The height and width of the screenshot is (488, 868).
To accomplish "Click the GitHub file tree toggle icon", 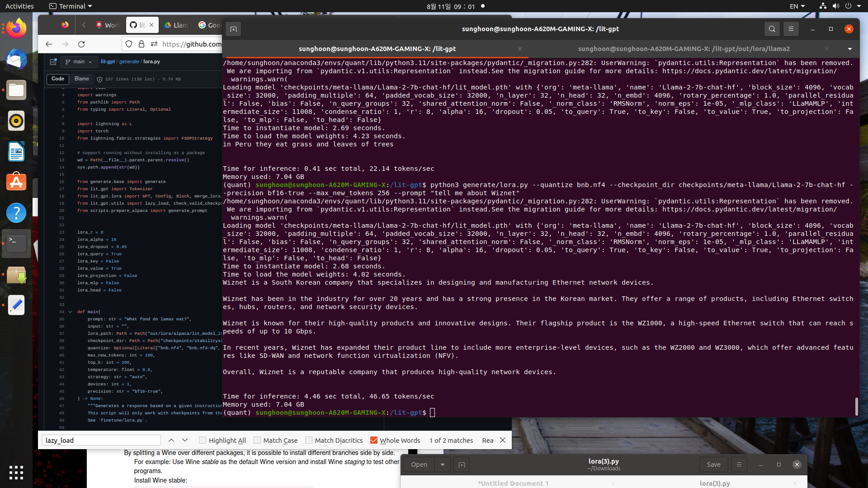I will pyautogui.click(x=53, y=61).
